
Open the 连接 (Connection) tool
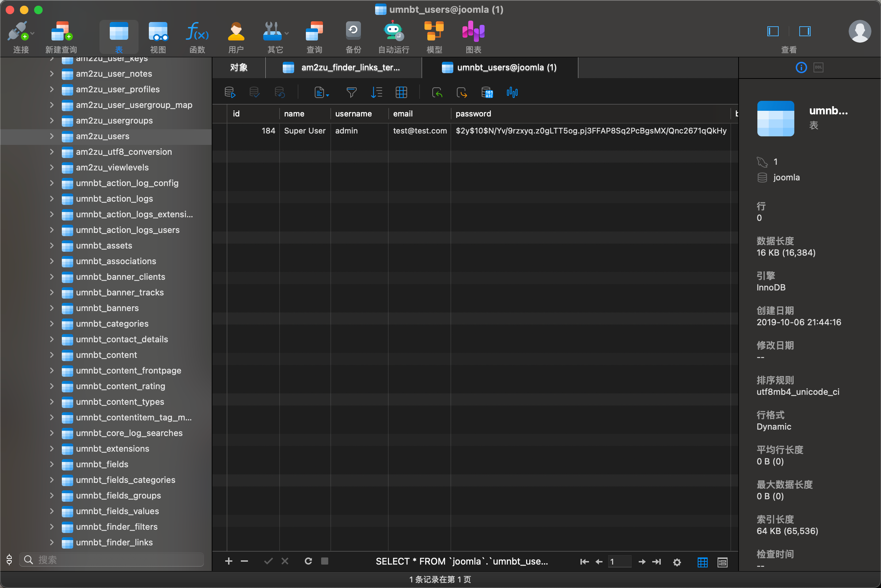(x=21, y=37)
